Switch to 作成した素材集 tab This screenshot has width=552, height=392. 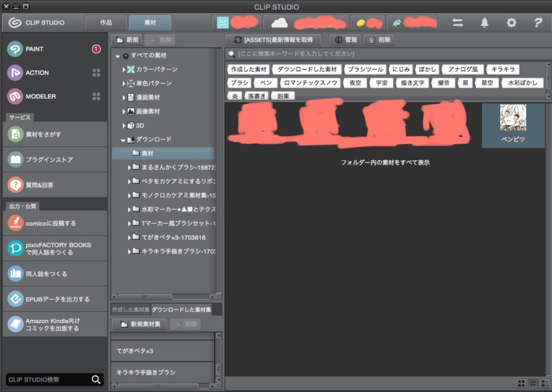click(131, 310)
